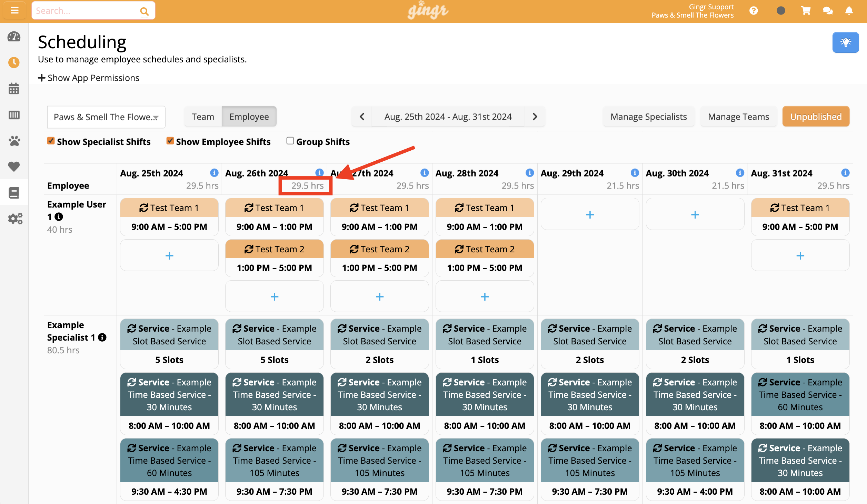Image resolution: width=867 pixels, height=504 pixels.
Task: Click info icon for Aug. 29th 2024
Action: coord(635,173)
